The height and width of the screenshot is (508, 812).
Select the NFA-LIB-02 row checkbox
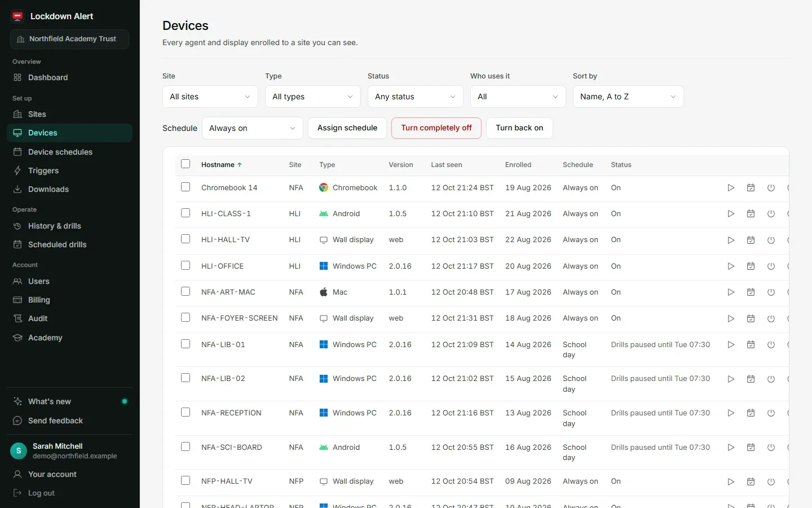coord(186,378)
